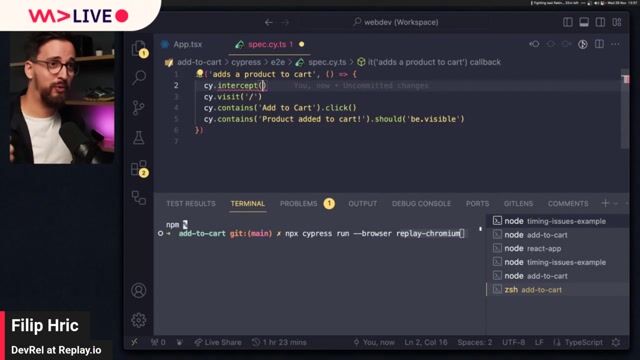Click the lightbulb code action on line 1
This screenshot has width=640, height=360.
[200, 73]
